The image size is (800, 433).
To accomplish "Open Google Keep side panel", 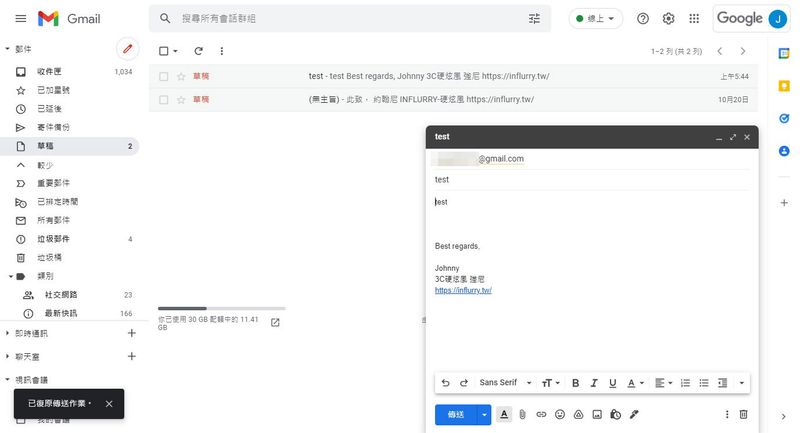I will (x=784, y=86).
